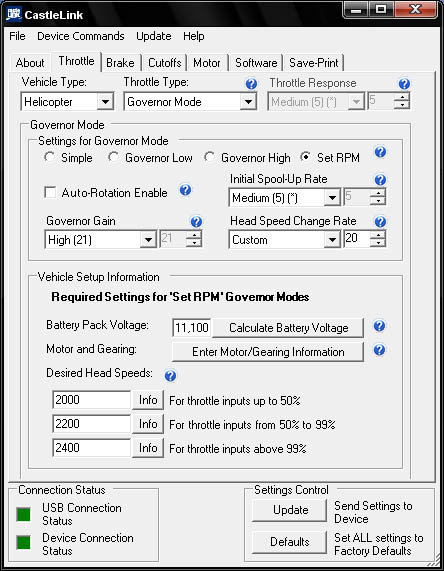Select the Simple governor mode option
The image size is (444, 571).
[50, 157]
